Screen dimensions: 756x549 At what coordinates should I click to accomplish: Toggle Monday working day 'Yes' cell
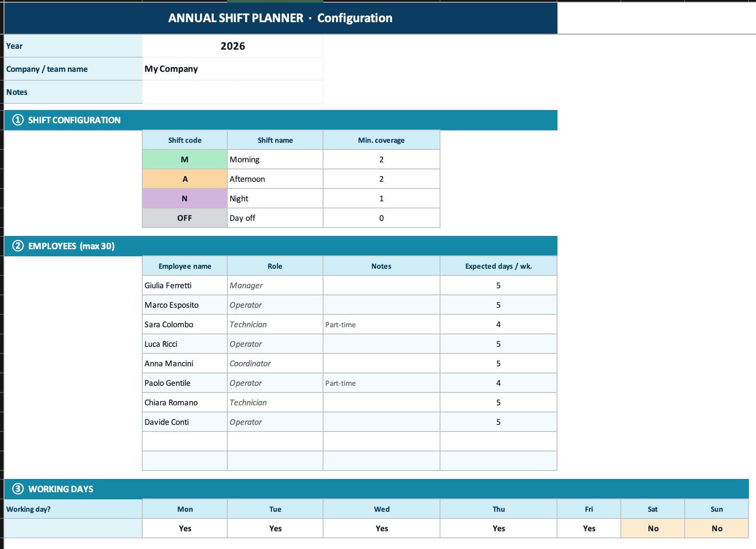[185, 529]
